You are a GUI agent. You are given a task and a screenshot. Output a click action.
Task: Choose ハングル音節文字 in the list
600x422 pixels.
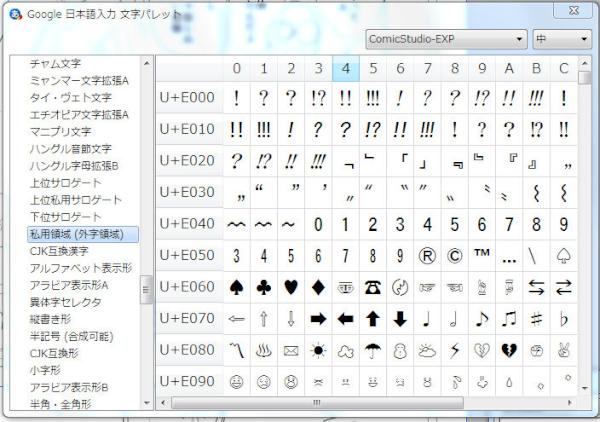click(70, 148)
